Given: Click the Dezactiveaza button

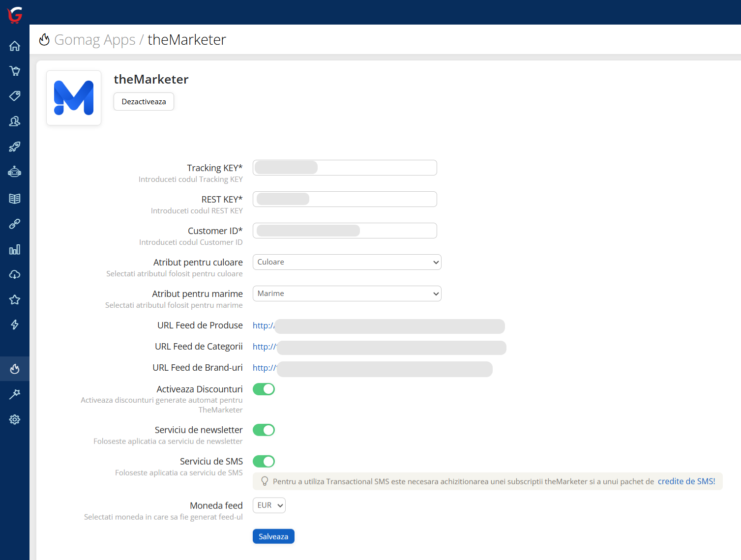Looking at the screenshot, I should pos(144,102).
